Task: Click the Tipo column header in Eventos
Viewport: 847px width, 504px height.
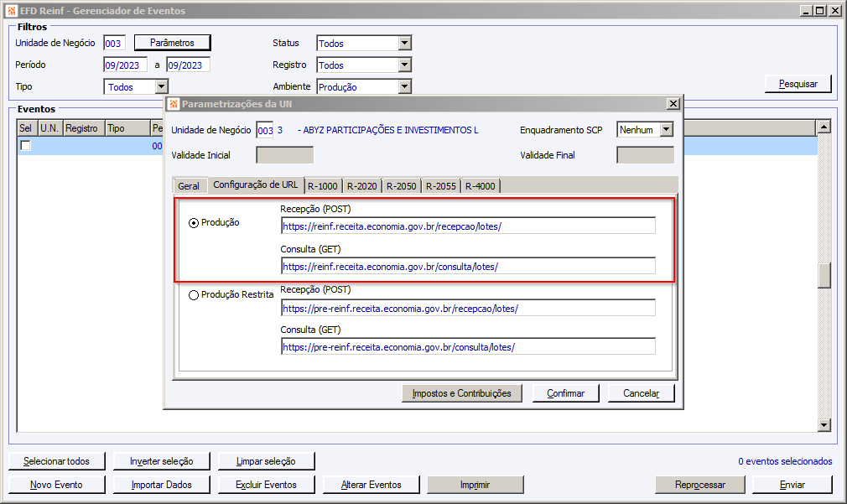Action: [x=127, y=128]
